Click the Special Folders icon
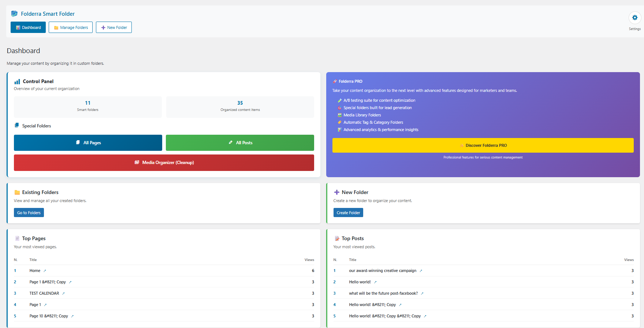 16,125
